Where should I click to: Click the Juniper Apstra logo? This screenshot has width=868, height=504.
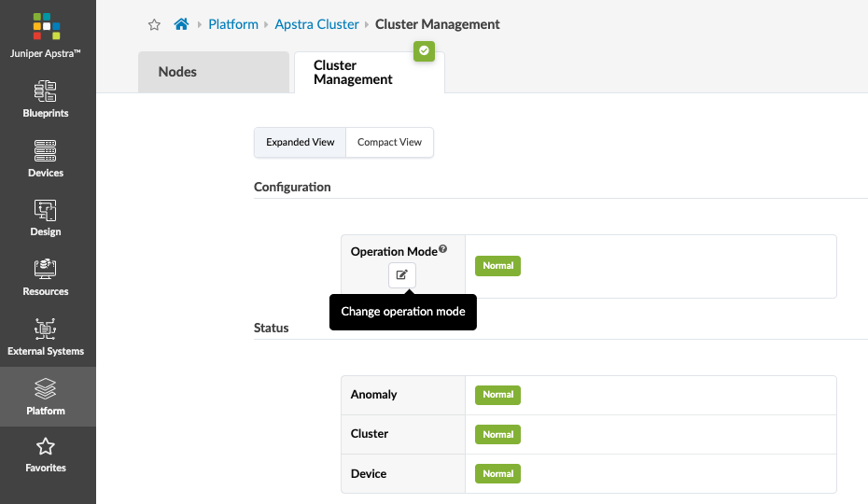coord(47,27)
